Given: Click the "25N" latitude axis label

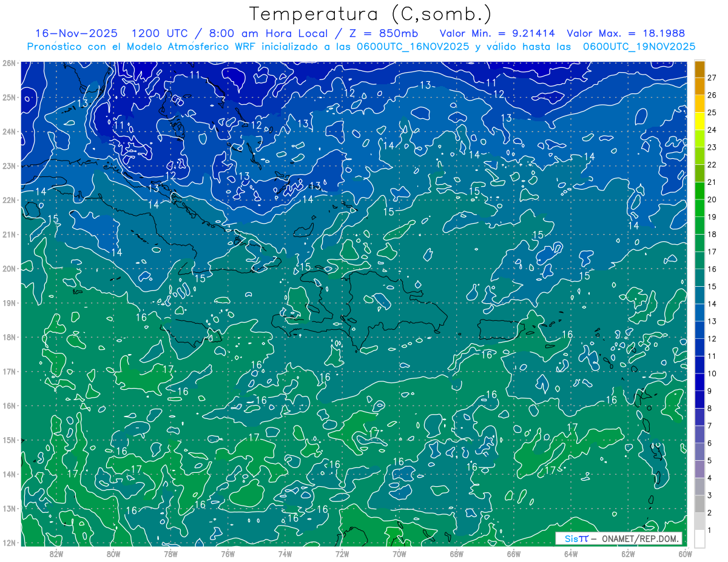Looking at the screenshot, I should [x=9, y=97].
